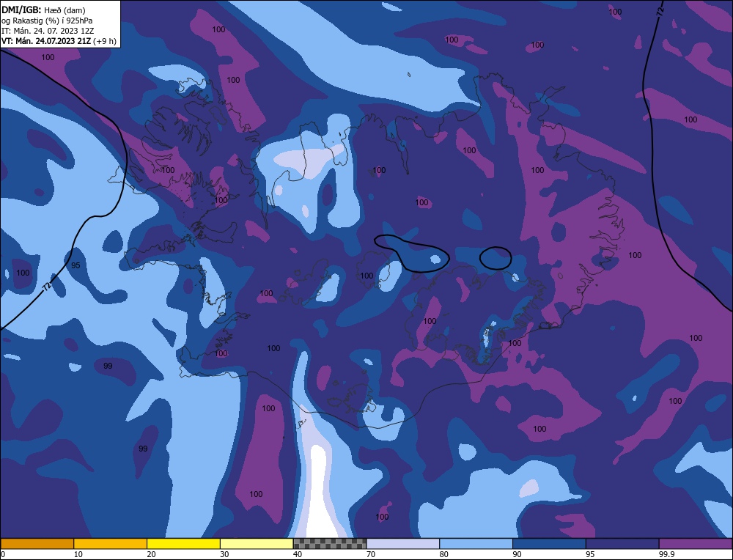Screen dimensions: 733x560
Task: Click the light blue 80–90 legend swatch
Action: pyautogui.click(x=476, y=544)
